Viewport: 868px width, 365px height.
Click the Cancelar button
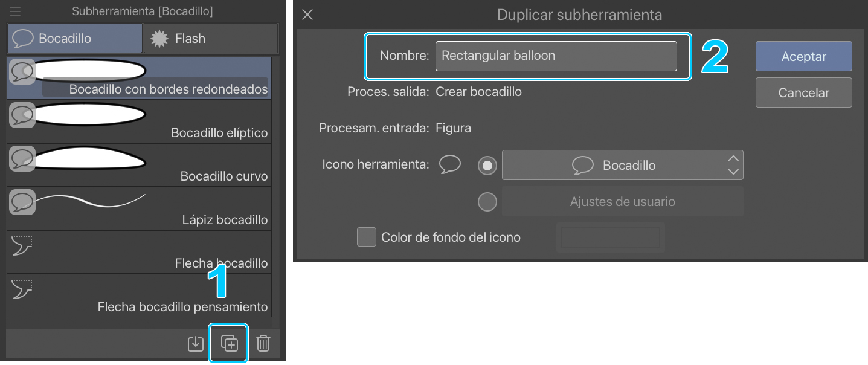tap(803, 92)
